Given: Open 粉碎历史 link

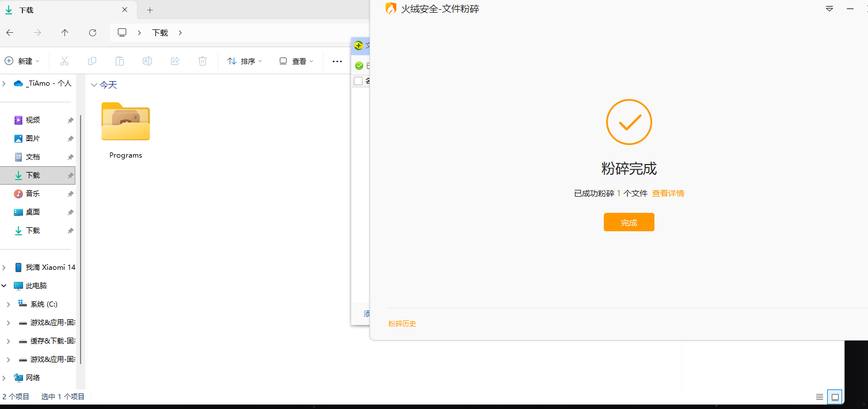Looking at the screenshot, I should 402,324.
